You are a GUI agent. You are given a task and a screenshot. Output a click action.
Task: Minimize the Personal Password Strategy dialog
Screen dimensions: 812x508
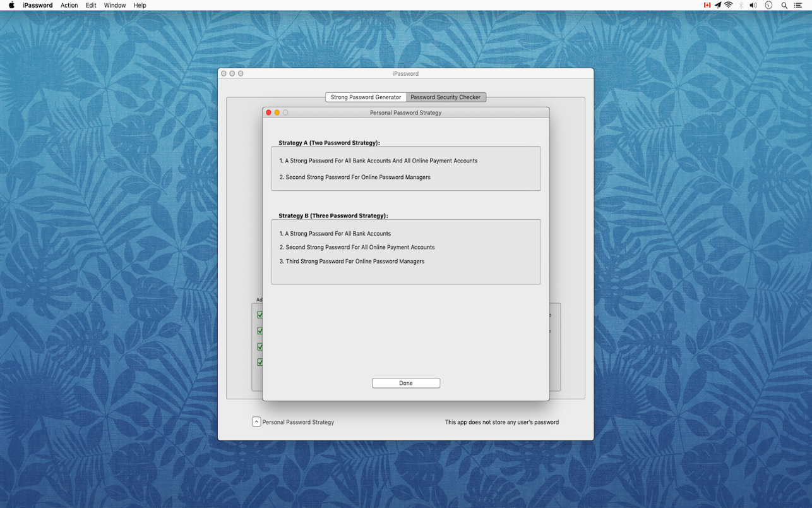[x=277, y=112]
